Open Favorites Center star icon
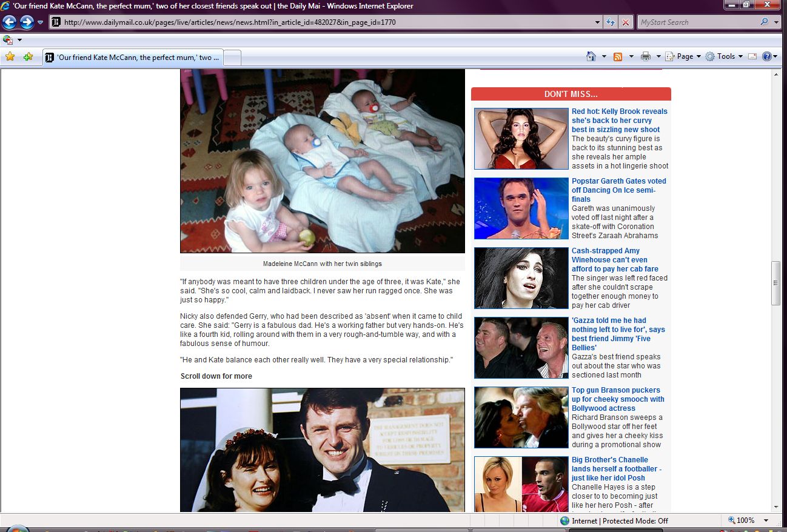 10,57
